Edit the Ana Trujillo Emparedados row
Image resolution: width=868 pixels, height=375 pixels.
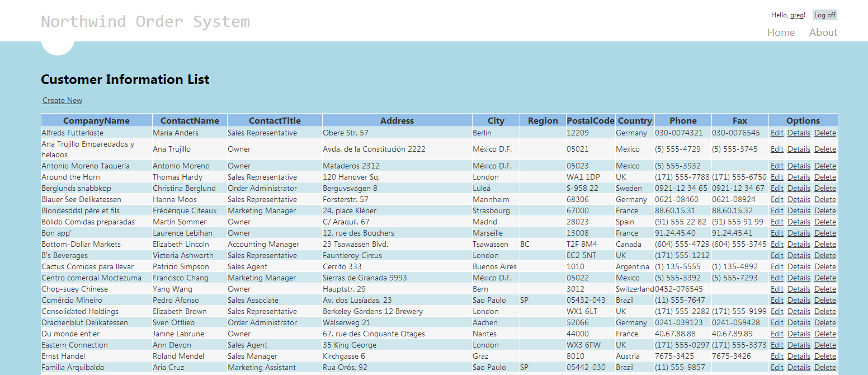[x=777, y=149]
